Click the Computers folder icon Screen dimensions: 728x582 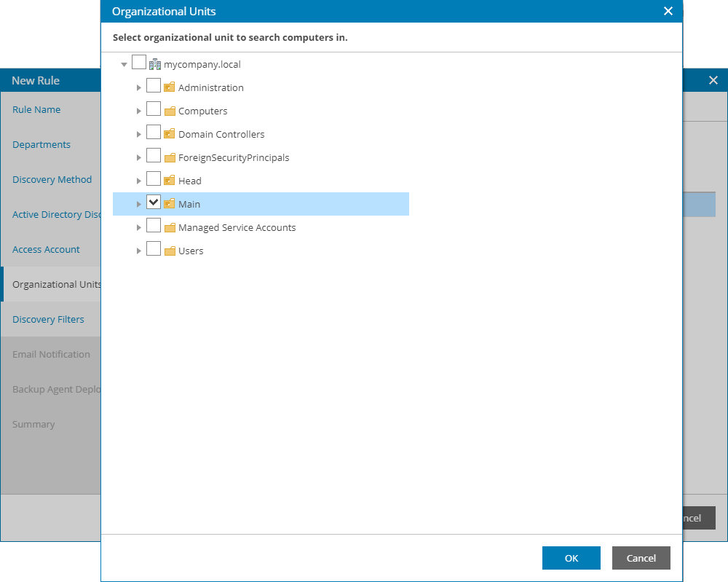pyautogui.click(x=170, y=111)
